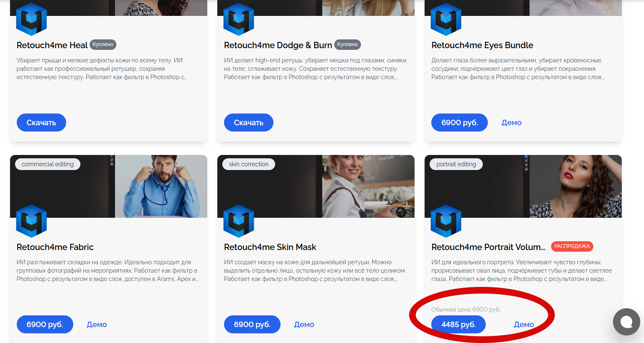Buy Retouch4me Skin Mask for 6900 руб.
Screen dimensions: 644x343
(252, 324)
